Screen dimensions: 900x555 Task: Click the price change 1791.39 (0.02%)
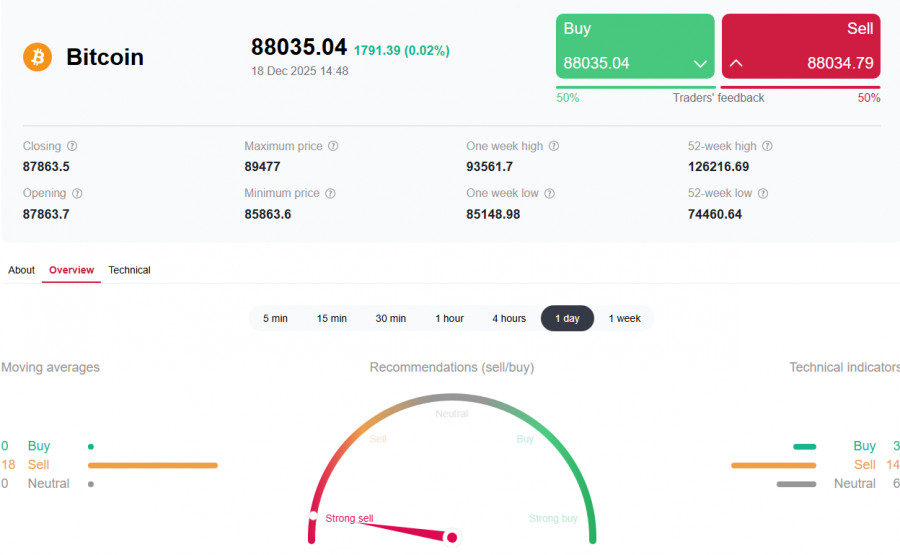[x=401, y=51]
